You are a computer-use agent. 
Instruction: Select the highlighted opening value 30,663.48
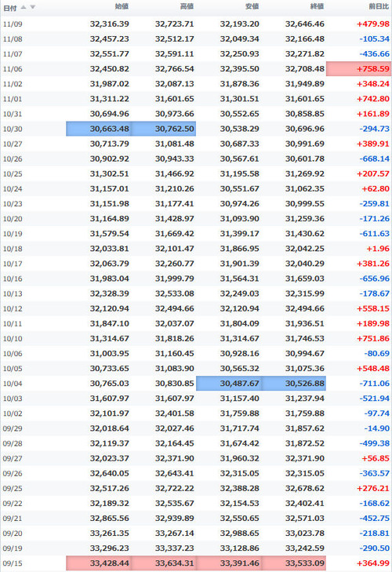pyautogui.click(x=99, y=129)
